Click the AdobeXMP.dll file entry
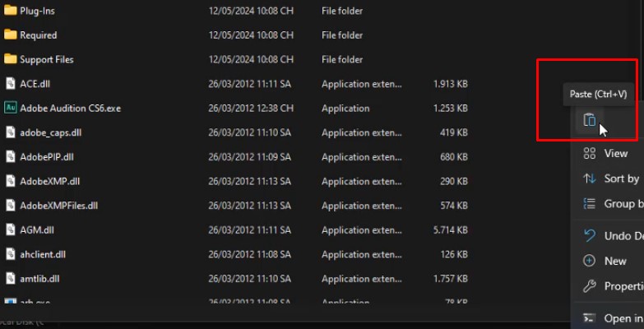 tap(49, 182)
